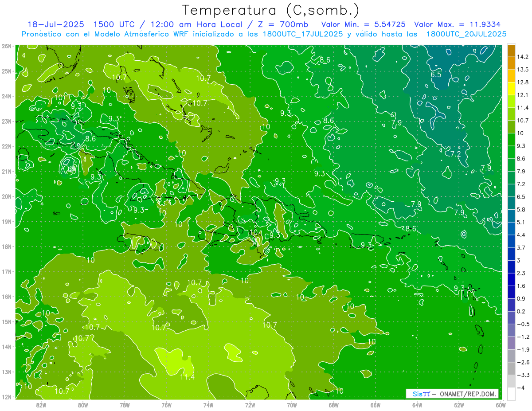Click the ONAMET/REP.DOM. credit box

pyautogui.click(x=452, y=394)
